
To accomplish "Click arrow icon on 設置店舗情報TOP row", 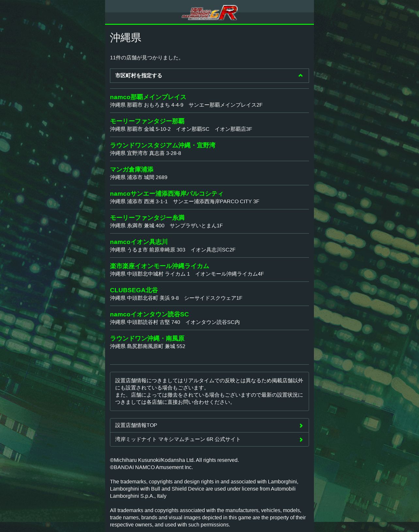I will click(x=301, y=426).
